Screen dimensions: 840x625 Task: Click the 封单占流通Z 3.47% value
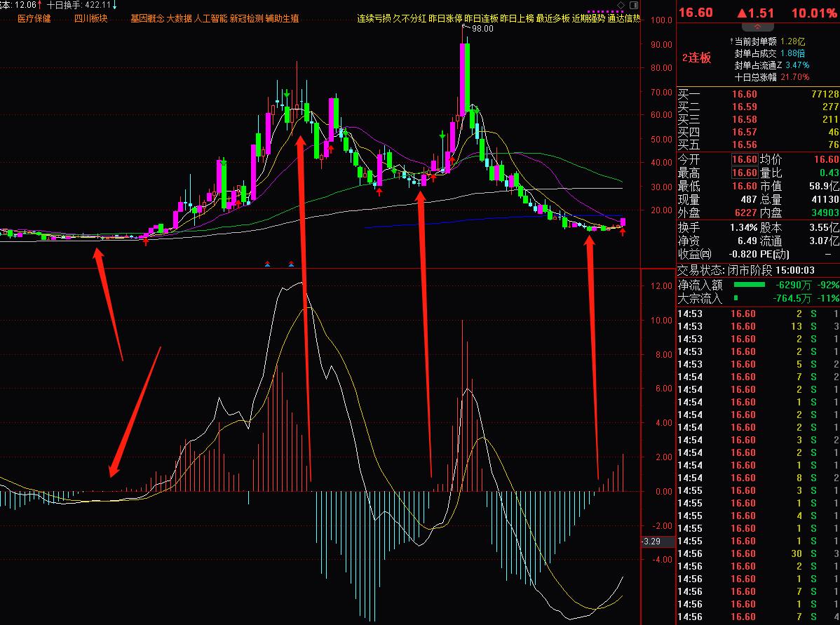click(797, 65)
